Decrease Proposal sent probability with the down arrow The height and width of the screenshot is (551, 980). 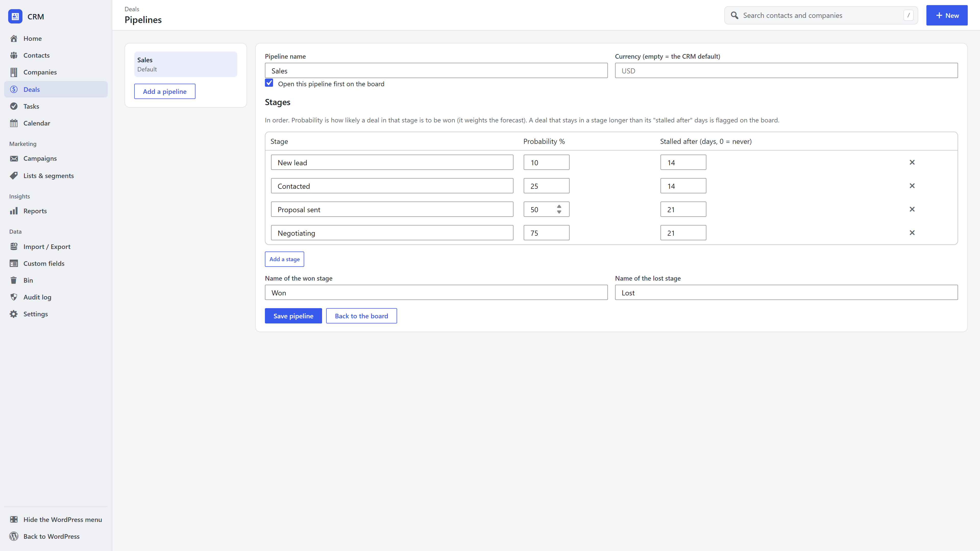(x=559, y=212)
